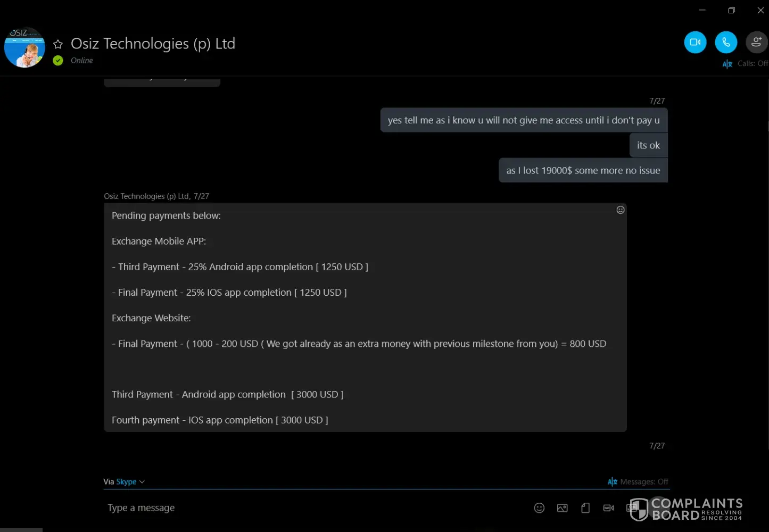The height and width of the screenshot is (532, 769).
Task: Toggle call translator next to Calls: Off
Action: tap(727, 64)
